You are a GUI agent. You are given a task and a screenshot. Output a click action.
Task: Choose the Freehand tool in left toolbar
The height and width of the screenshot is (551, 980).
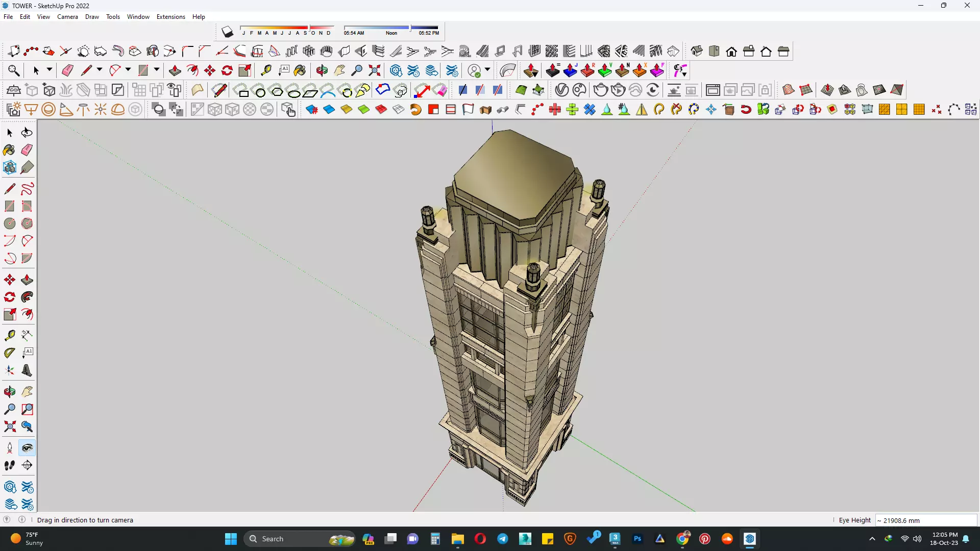point(27,189)
